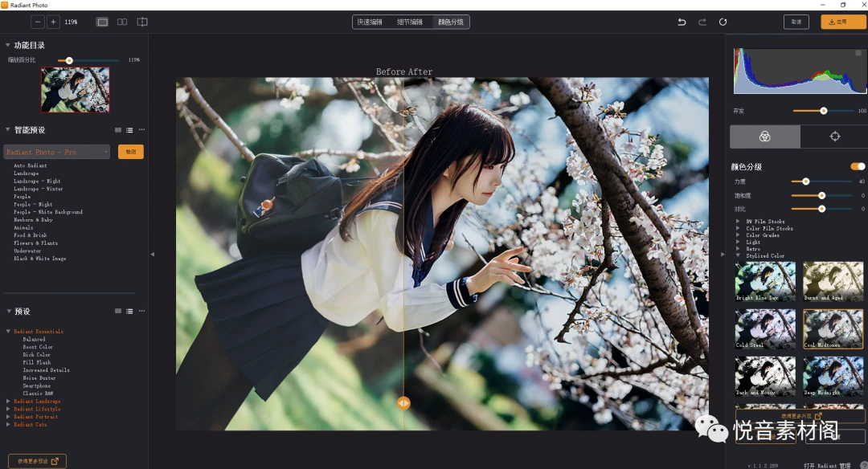This screenshot has height=469, width=868.
Task: Switch to the 快速编辑 tab
Action: (370, 22)
